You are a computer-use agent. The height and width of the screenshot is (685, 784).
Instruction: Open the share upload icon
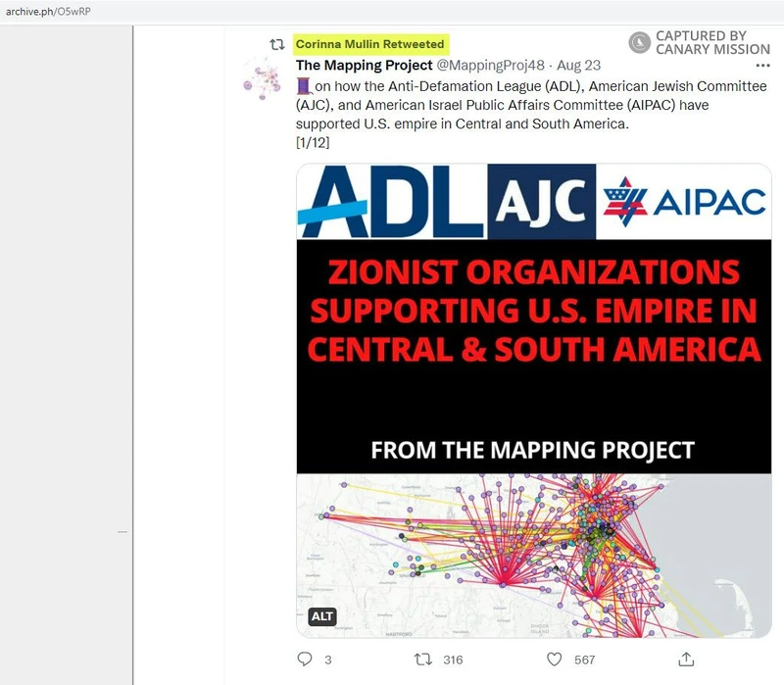(686, 660)
